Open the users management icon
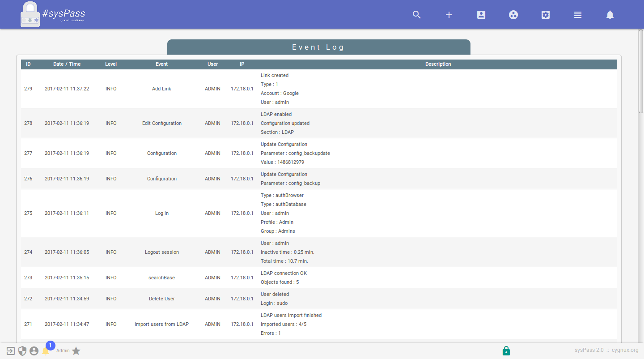 pos(481,15)
